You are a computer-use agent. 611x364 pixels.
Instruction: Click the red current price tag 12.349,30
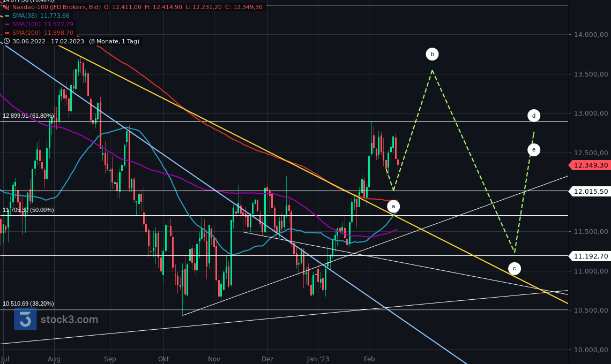[x=590, y=165]
